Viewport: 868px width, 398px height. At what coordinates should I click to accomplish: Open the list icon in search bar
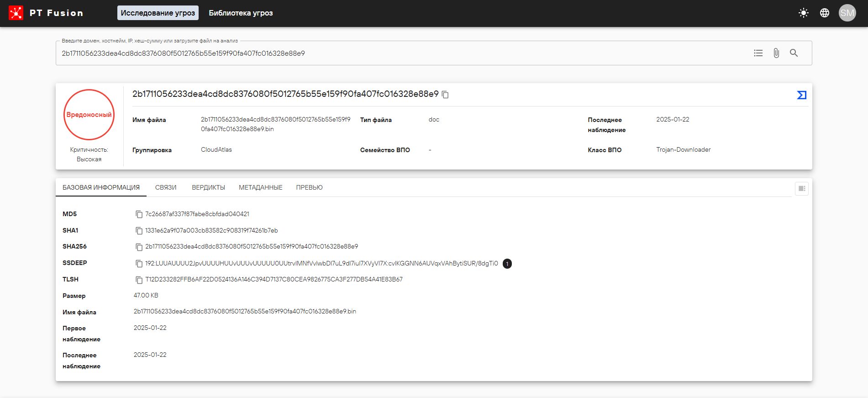click(x=758, y=53)
